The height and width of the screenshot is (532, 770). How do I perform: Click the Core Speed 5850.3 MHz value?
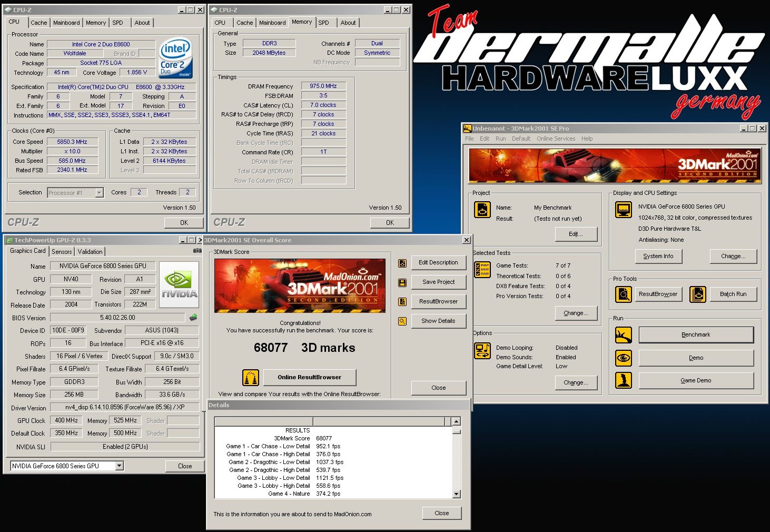[72, 142]
